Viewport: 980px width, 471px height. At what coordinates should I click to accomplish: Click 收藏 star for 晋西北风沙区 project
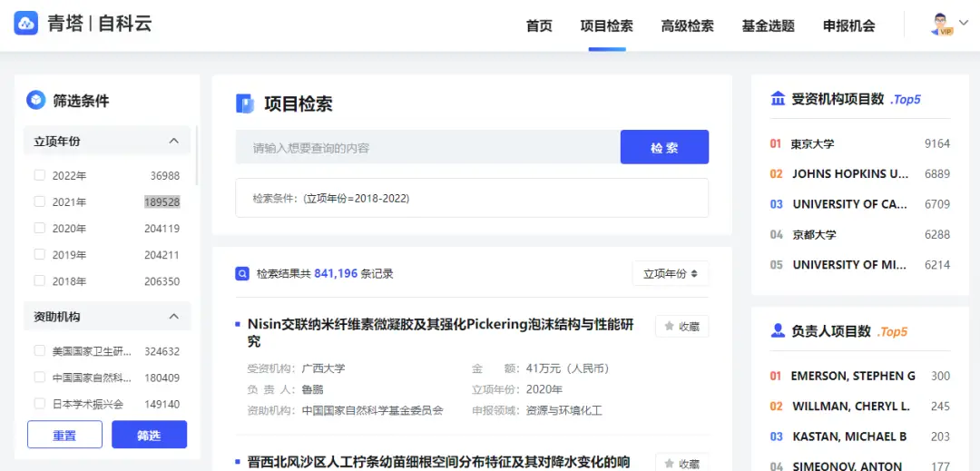pos(670,464)
